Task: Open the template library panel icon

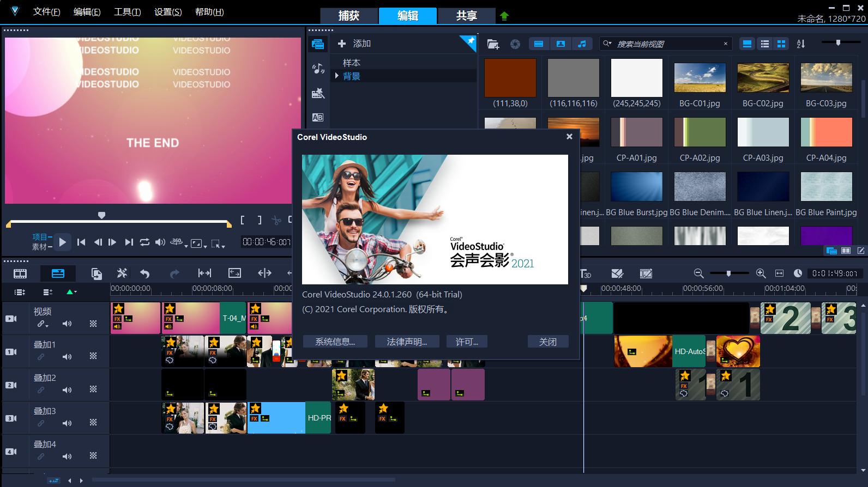Action: click(x=318, y=93)
